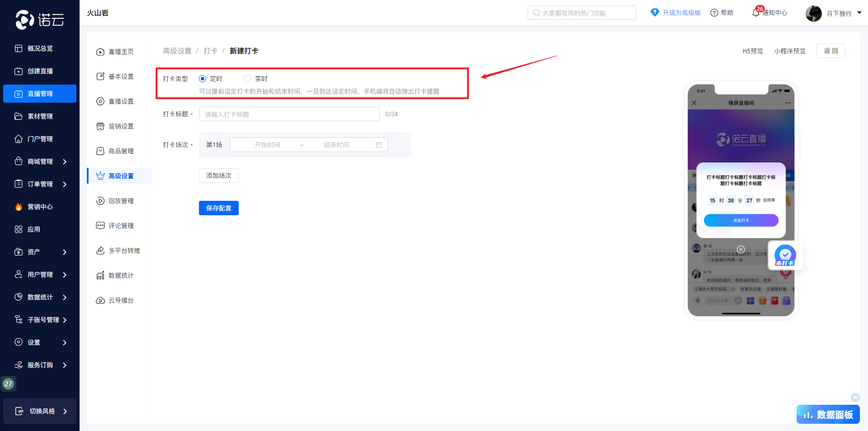This screenshot has height=431, width=868.
Task: Click the 添加场次 button
Action: tap(218, 175)
